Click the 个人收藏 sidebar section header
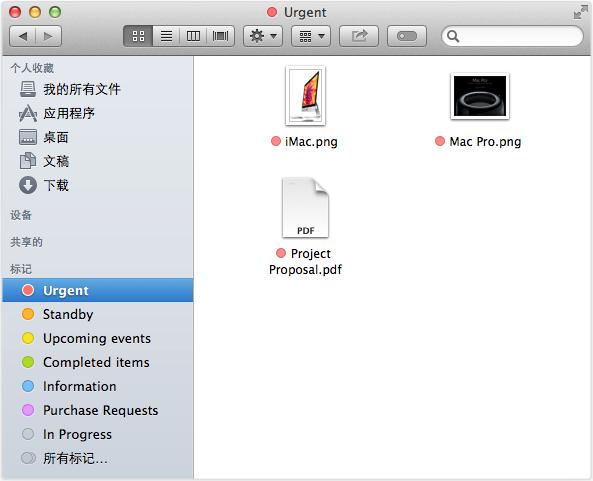The image size is (593, 481). point(32,68)
